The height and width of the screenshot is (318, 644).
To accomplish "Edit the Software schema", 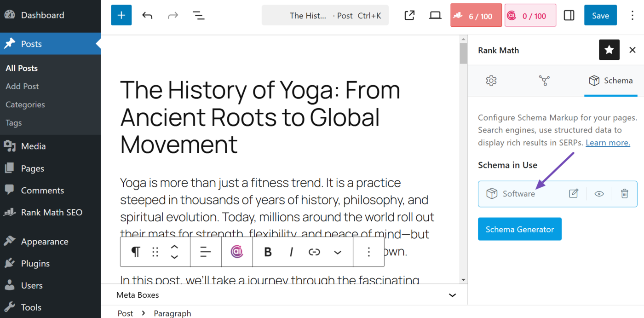I will (574, 194).
